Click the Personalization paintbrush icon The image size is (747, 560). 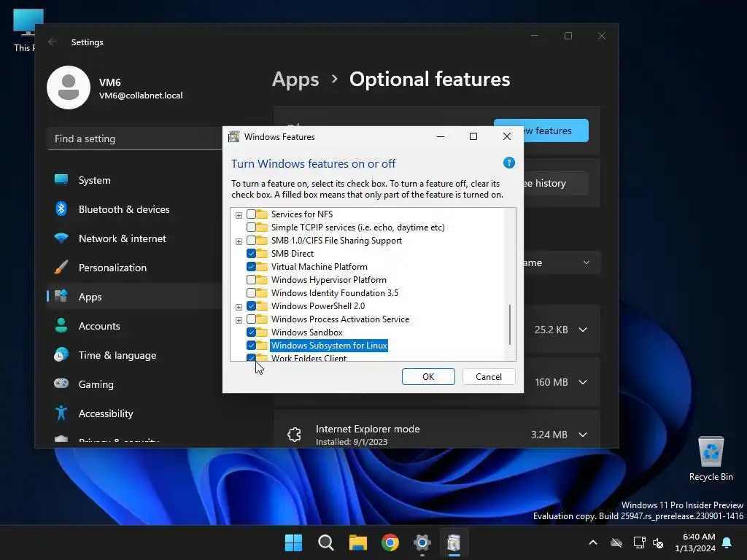(x=61, y=267)
